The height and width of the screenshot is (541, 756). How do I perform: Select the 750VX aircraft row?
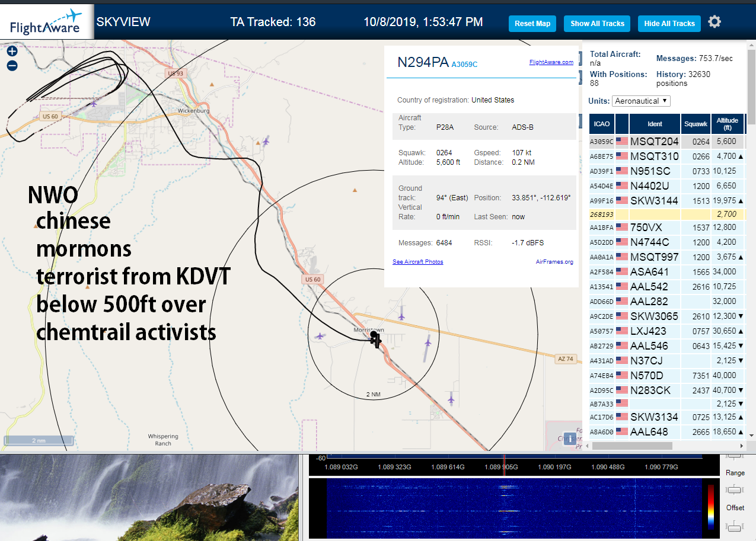(667, 228)
